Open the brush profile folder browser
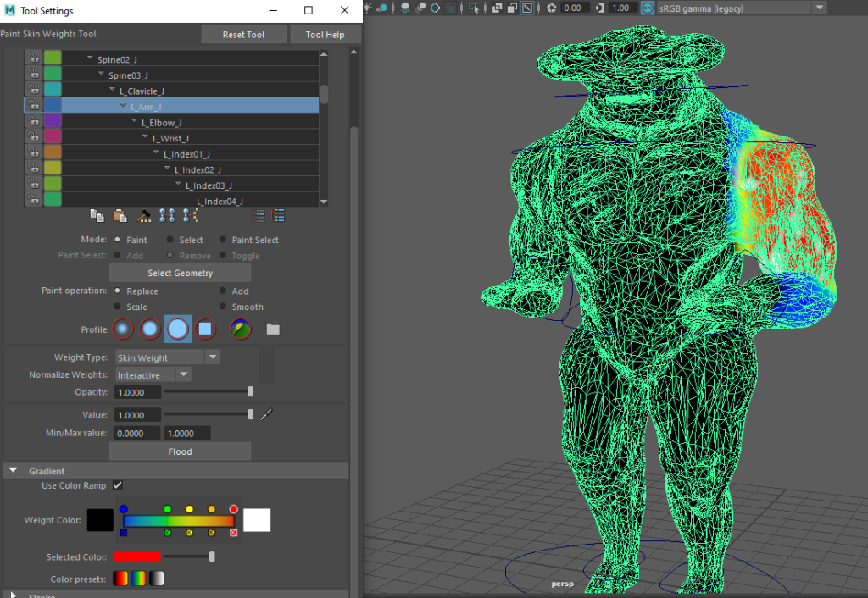The image size is (868, 598). (273, 329)
